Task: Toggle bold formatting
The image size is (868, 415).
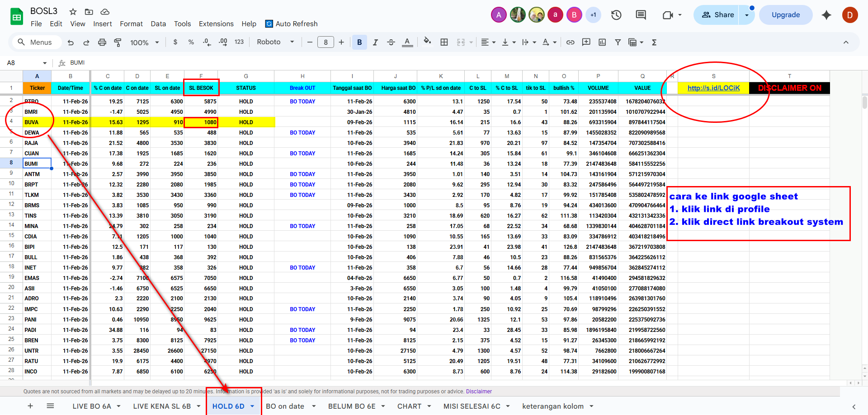Action: coord(359,42)
